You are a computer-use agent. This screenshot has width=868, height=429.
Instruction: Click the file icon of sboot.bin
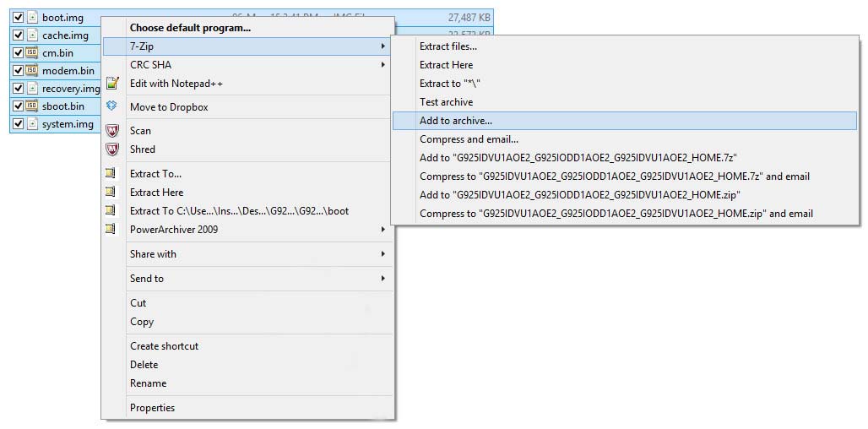tap(32, 106)
